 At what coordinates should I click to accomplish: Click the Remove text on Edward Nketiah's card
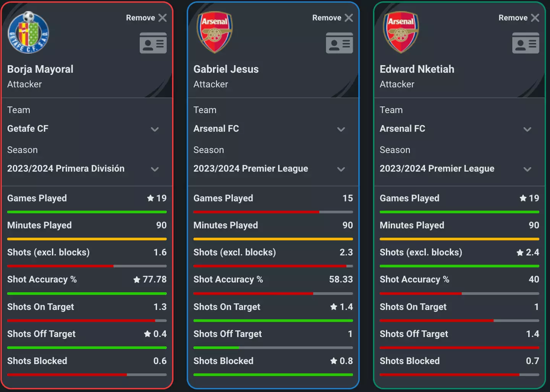pyautogui.click(x=513, y=18)
